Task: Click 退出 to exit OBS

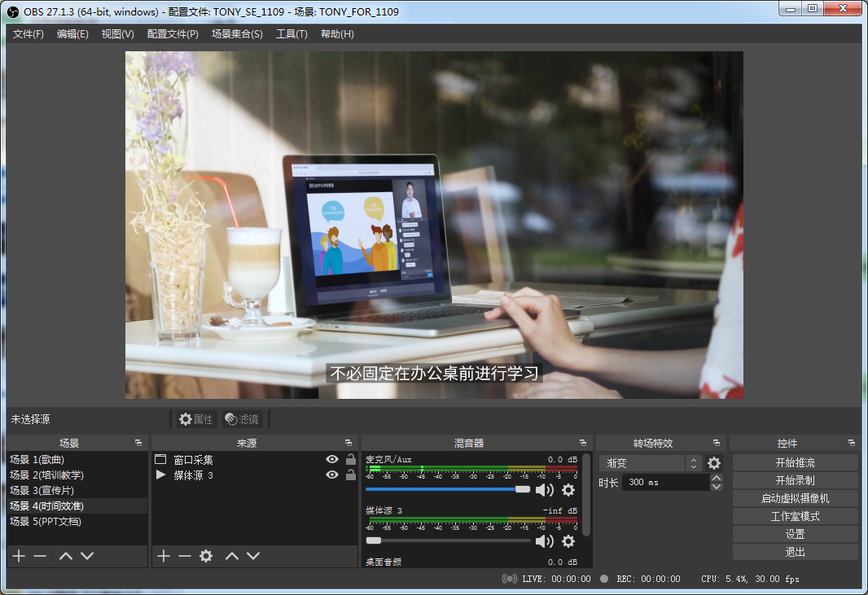Action: pos(795,552)
